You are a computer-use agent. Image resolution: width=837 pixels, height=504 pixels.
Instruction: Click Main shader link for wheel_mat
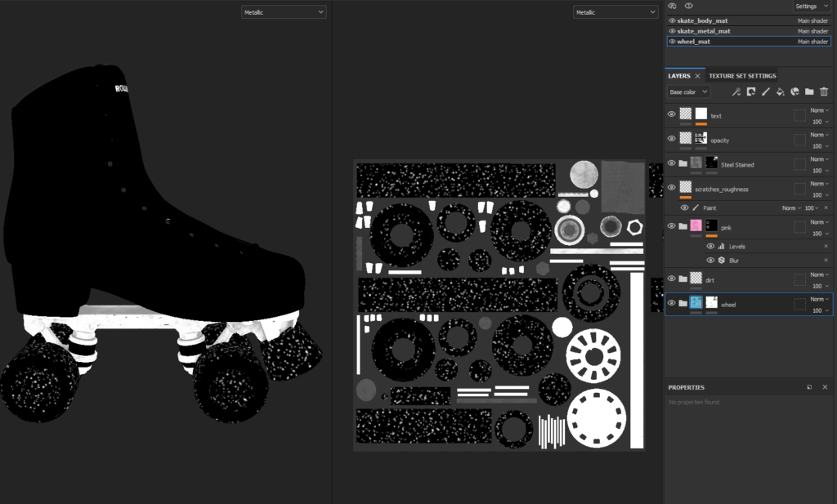pyautogui.click(x=812, y=41)
